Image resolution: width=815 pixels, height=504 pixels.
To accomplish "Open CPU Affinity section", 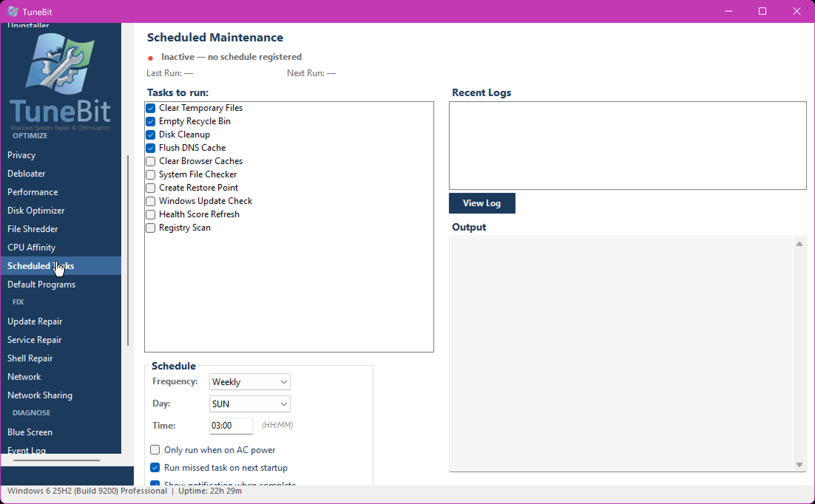I will [61, 247].
